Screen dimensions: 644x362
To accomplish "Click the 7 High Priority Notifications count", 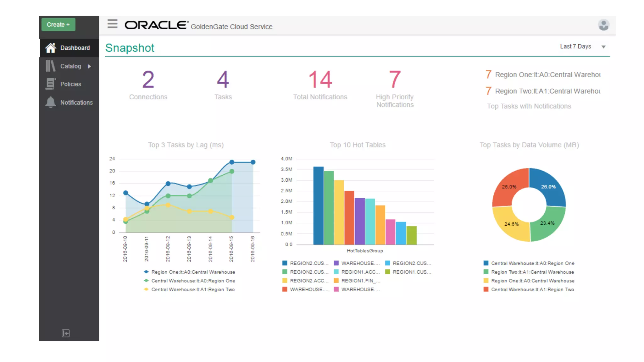I will click(x=395, y=79).
